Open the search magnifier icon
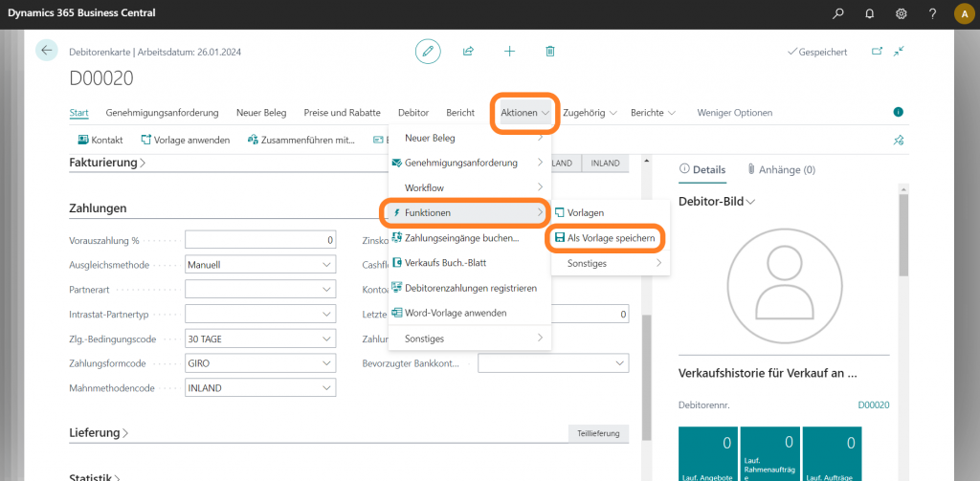 [838, 13]
